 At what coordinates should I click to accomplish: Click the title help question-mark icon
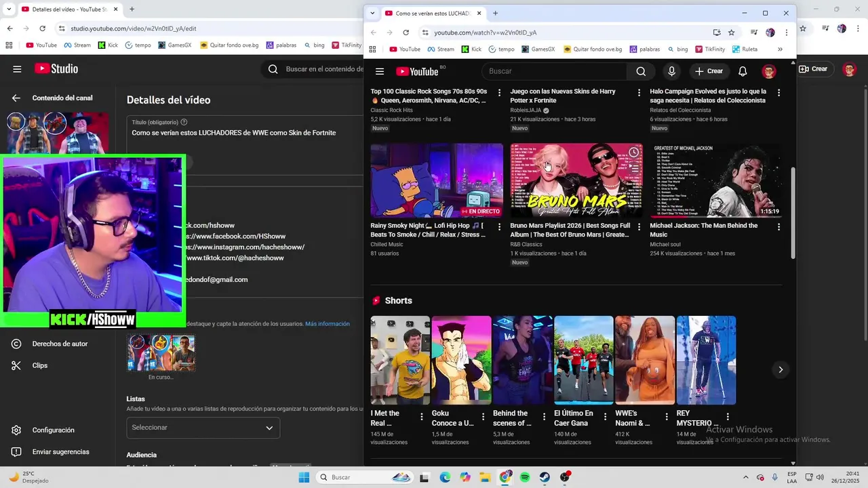[x=184, y=122]
